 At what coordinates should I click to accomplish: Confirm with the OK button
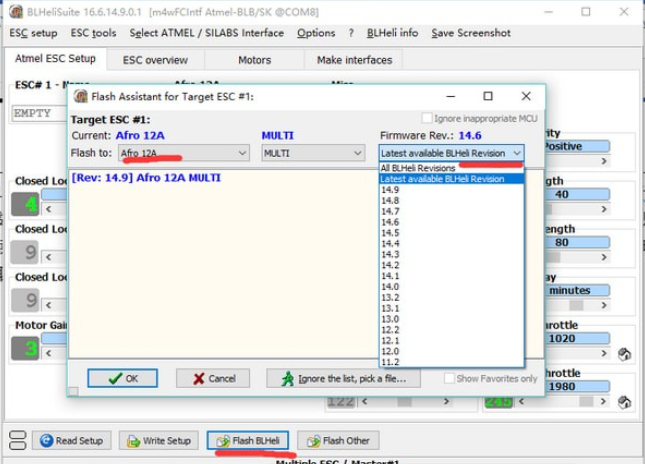pyautogui.click(x=123, y=378)
